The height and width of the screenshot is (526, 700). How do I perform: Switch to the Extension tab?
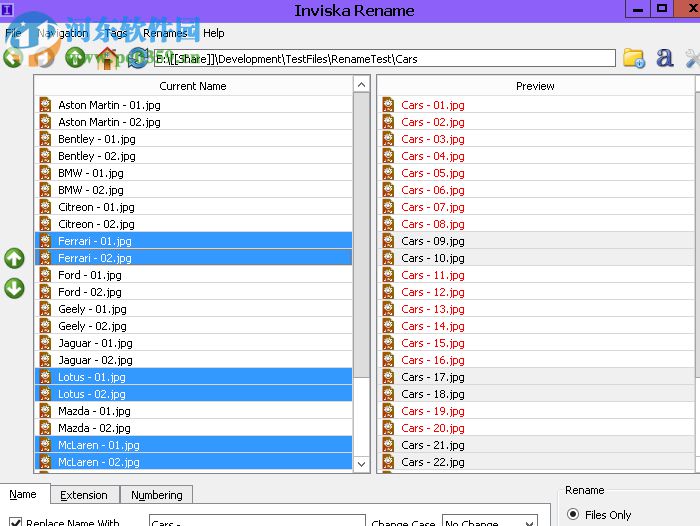click(84, 495)
